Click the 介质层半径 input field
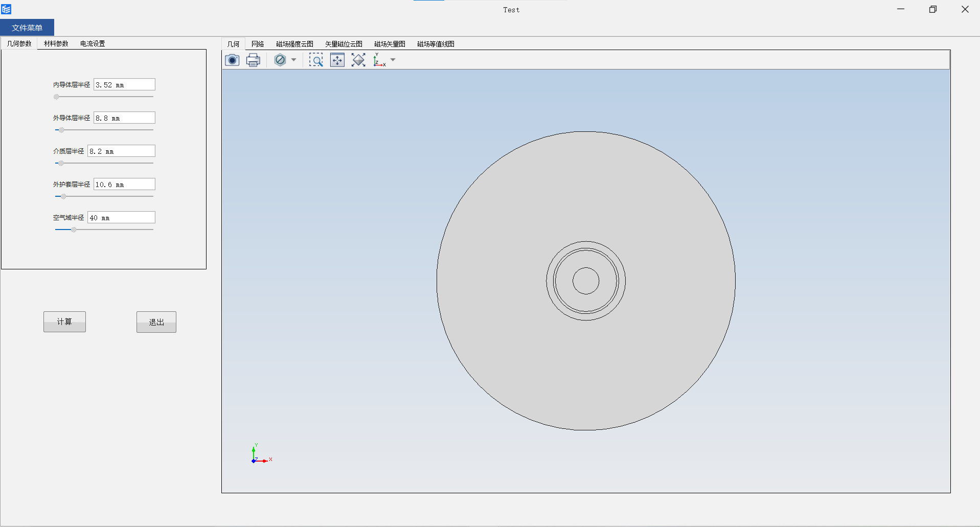Viewport: 980px width, 527px height. pos(121,151)
